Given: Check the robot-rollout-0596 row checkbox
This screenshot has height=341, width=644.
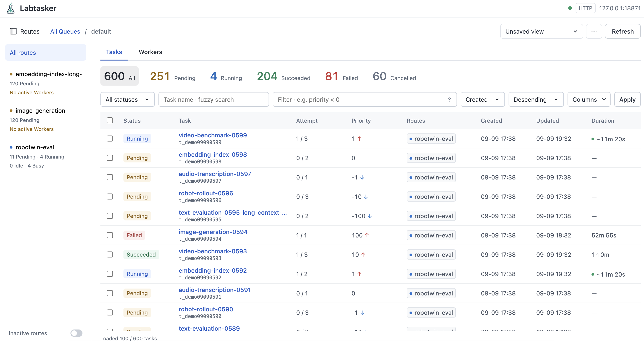Looking at the screenshot, I should click(x=110, y=197).
